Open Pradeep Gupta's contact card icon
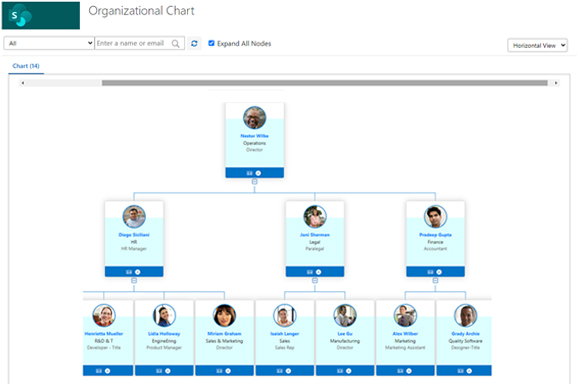Viewport: 577px width, 384px height. (430, 272)
